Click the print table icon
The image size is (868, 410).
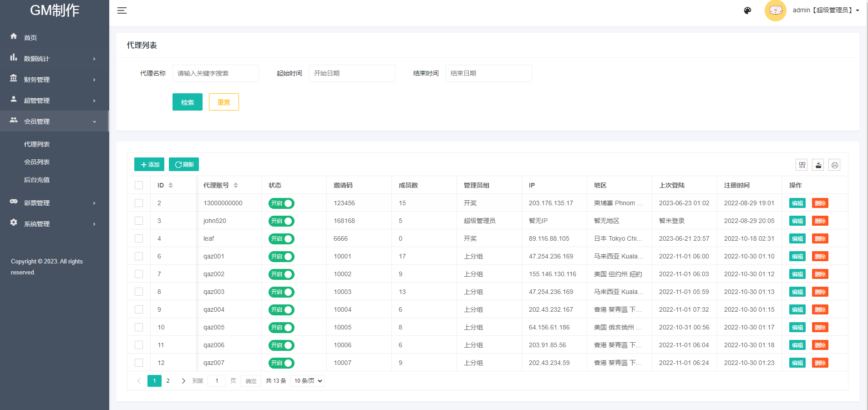coord(834,165)
